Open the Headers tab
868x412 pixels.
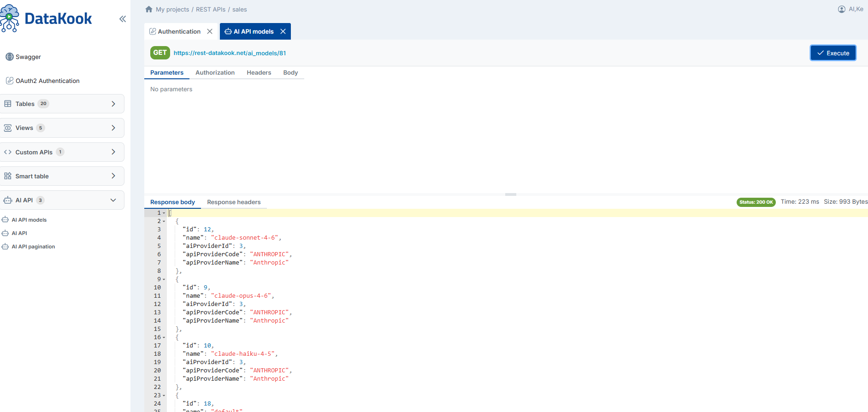259,72
